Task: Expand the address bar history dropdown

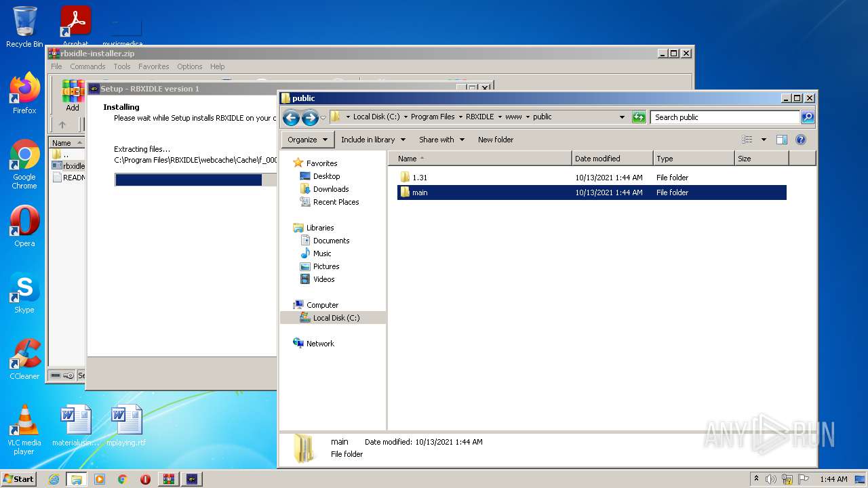Action: pos(622,117)
